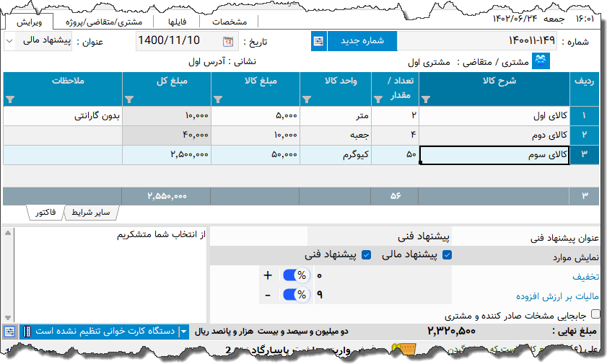Click the plus sign in discount row
Viewport: 607px width, 364px height.
268,275
